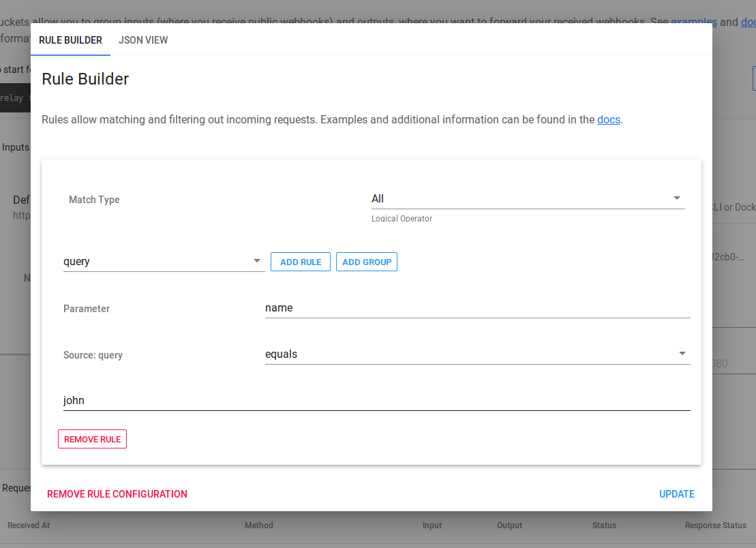Click the REMOVE RULE button
The height and width of the screenshot is (548, 756).
tap(92, 438)
